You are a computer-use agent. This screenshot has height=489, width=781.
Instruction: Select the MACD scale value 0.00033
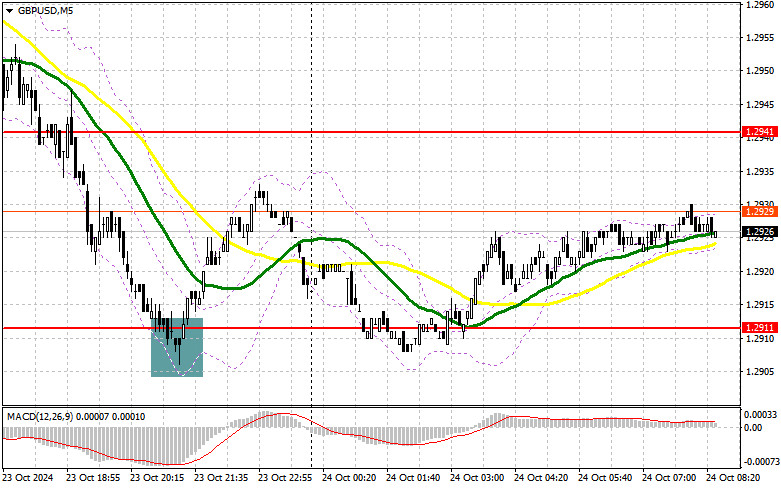tap(760, 414)
